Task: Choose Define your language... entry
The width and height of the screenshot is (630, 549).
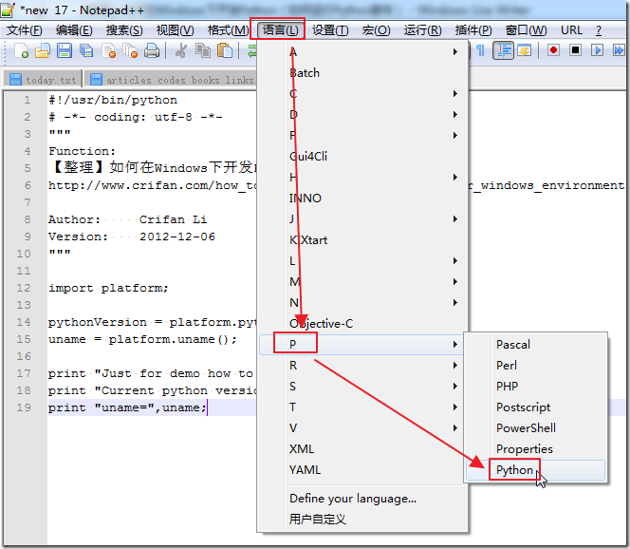Action: coord(353,498)
